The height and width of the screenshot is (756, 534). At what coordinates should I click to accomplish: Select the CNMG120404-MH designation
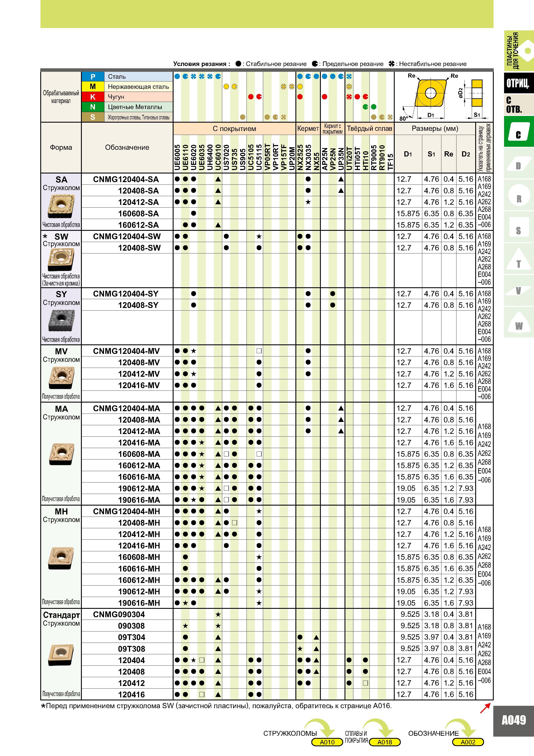127,512
